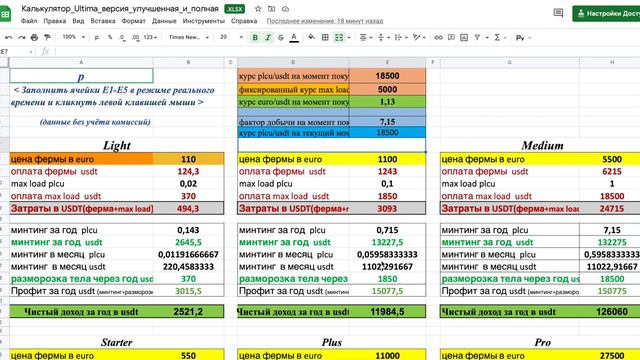Open the 123 number format dropdown
640x360 pixels.
tap(150, 37)
